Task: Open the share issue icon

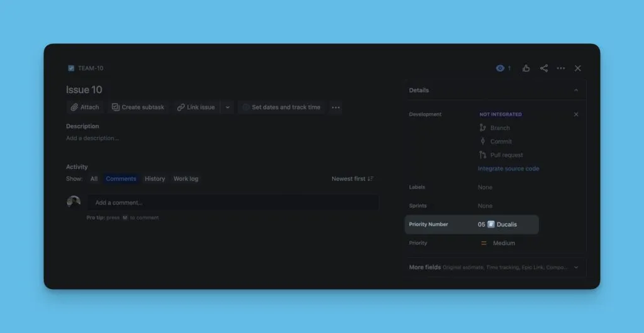Action: 543,68
